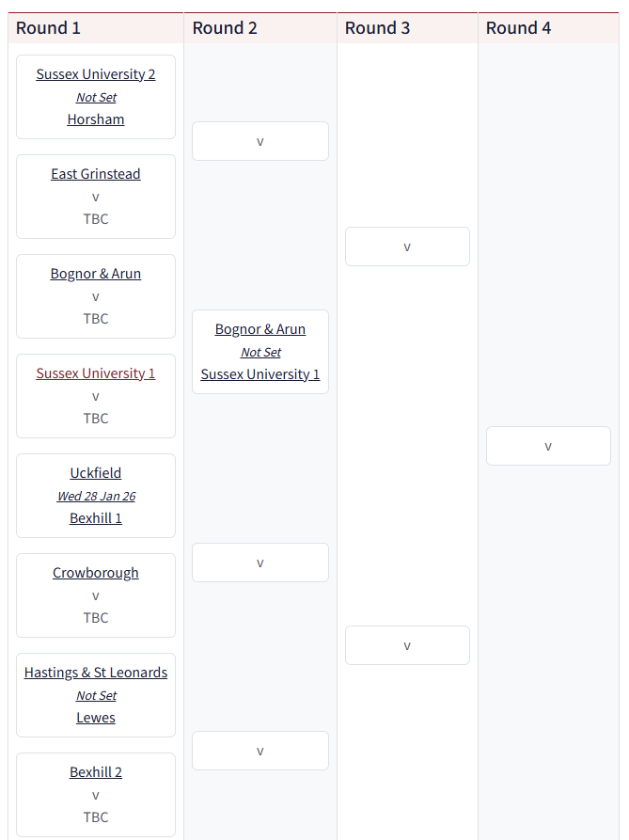The image size is (629, 840).
Task: Select Sussex University 1 in Round 2
Action: click(x=260, y=374)
